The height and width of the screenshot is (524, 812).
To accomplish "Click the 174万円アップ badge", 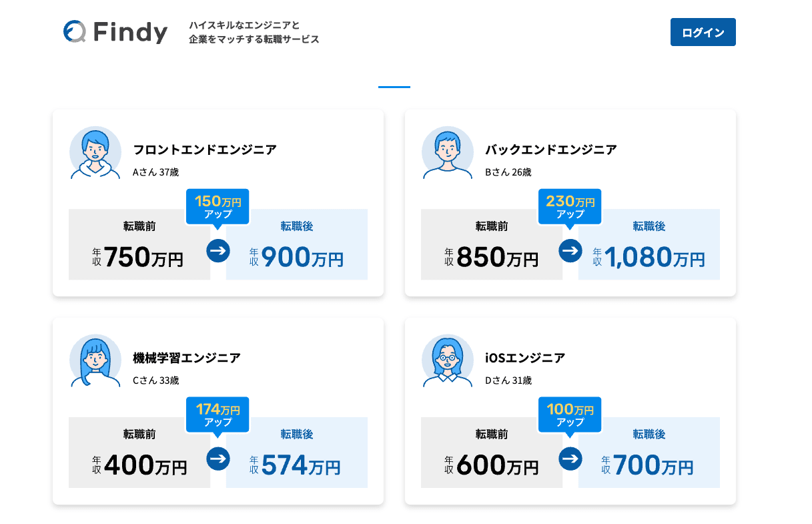I will (x=218, y=415).
